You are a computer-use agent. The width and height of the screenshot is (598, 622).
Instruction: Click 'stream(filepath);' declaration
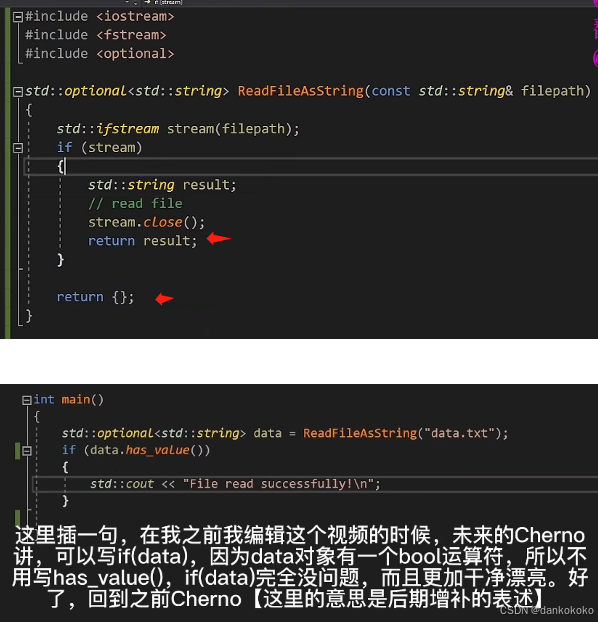[x=233, y=129]
